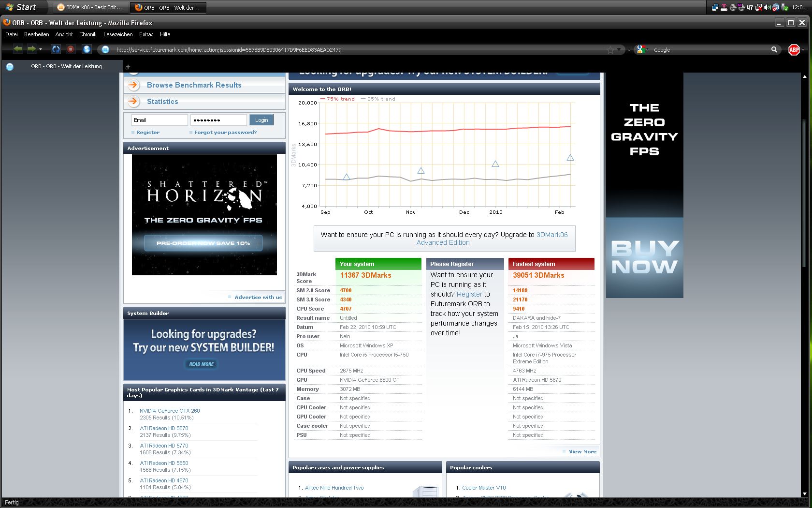812x508 pixels.
Task: Open the Hilfe menu
Action: tap(165, 34)
